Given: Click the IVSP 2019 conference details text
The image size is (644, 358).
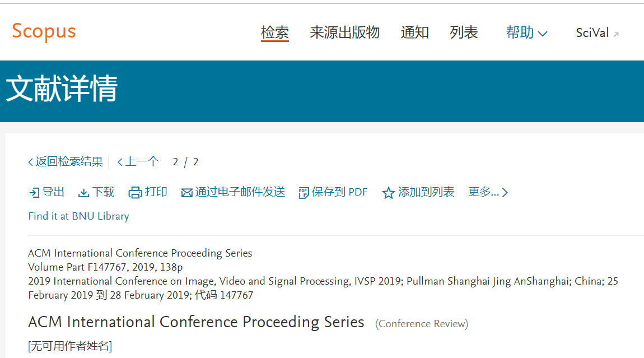Looking at the screenshot, I should (x=323, y=288).
